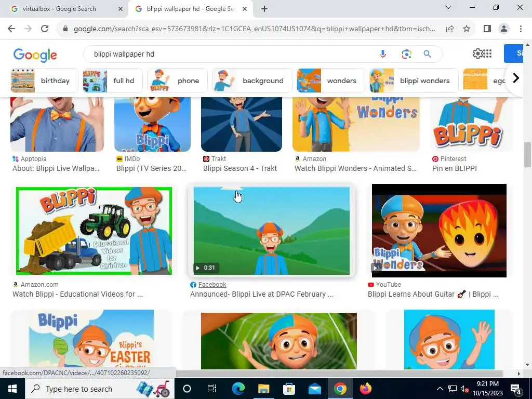Go back to the previous page
This screenshot has height=399, width=532.
11,29
